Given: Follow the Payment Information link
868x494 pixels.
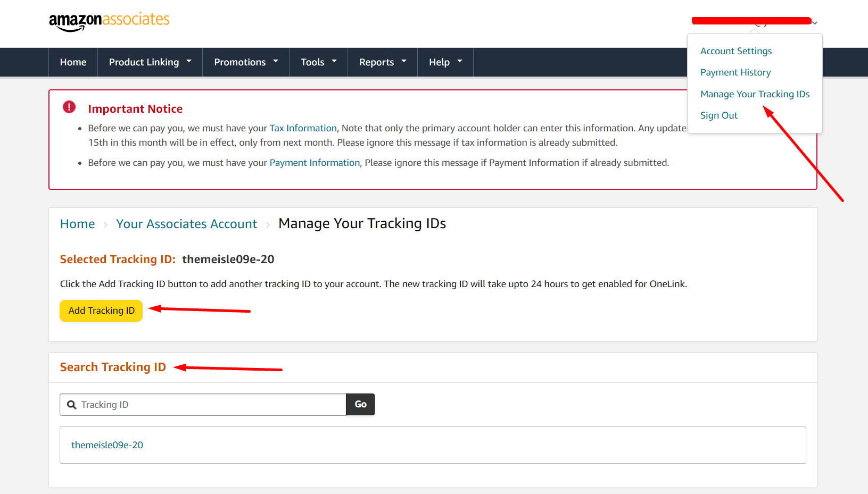Looking at the screenshot, I should [315, 163].
